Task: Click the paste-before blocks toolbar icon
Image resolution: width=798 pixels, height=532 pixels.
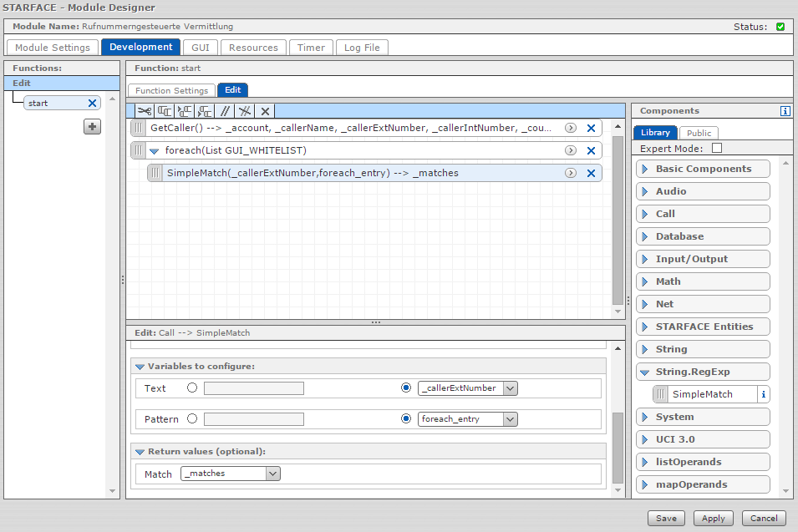Action: point(184,111)
